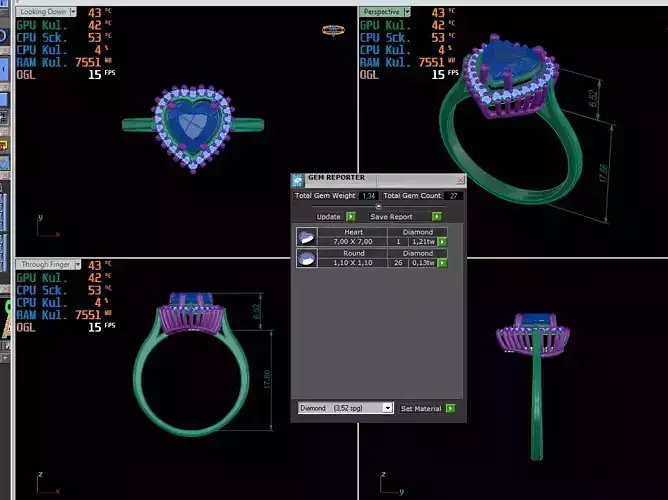This screenshot has height=500, width=668.
Task: Click the Set Material button label
Action: coord(421,408)
